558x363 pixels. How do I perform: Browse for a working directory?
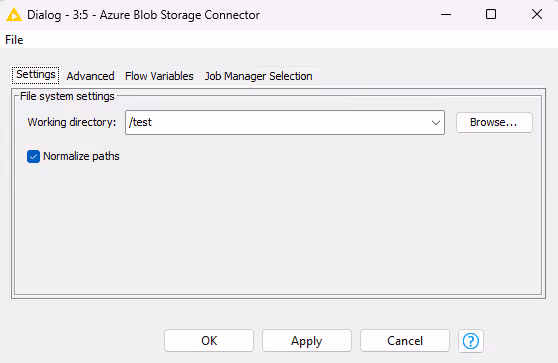point(494,122)
